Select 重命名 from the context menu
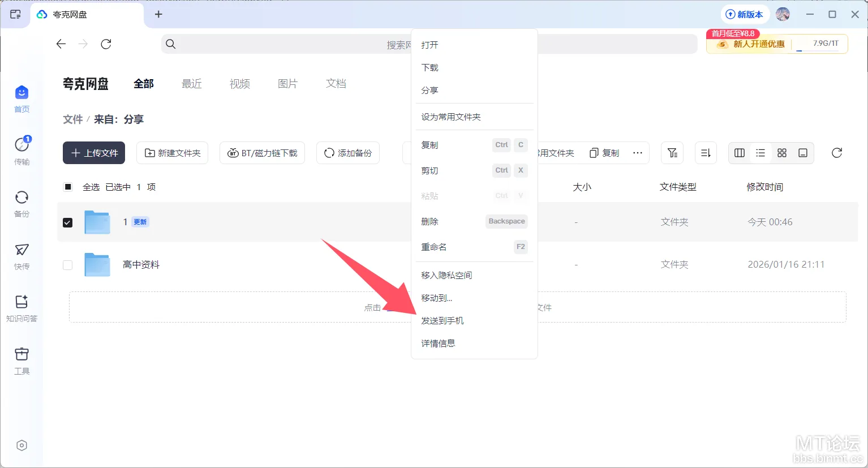 (x=434, y=247)
